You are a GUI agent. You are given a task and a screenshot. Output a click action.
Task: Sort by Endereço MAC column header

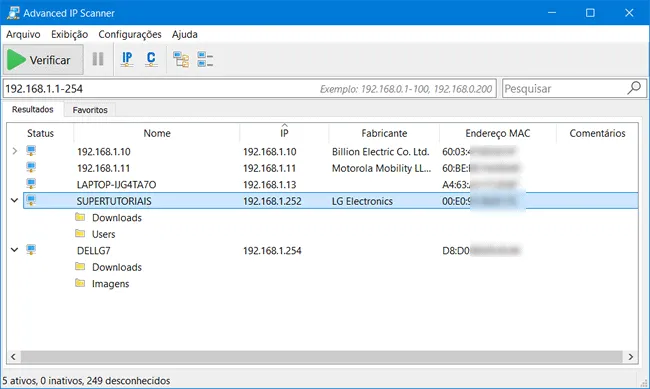click(x=497, y=133)
